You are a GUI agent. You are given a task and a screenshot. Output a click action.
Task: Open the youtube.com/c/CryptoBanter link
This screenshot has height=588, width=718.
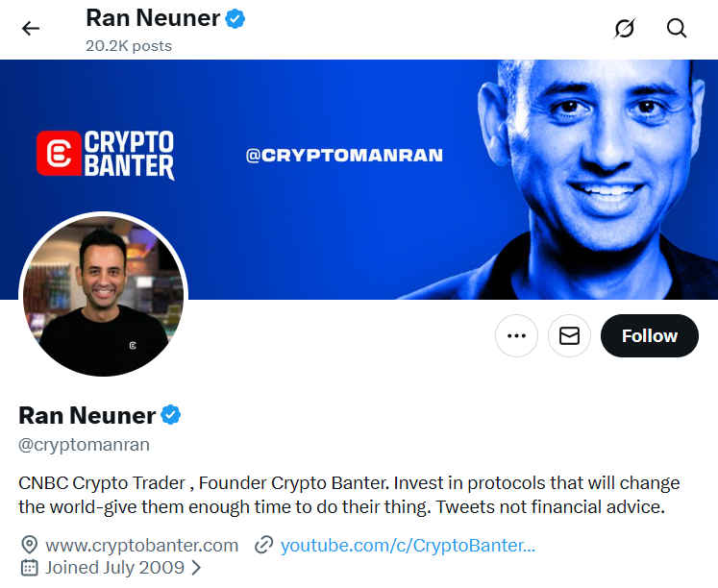point(408,546)
